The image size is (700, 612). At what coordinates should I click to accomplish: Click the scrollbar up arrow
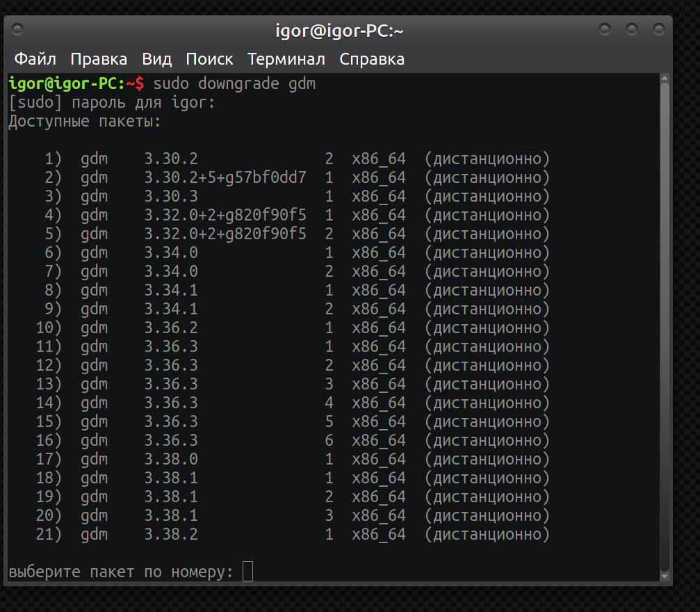665,79
